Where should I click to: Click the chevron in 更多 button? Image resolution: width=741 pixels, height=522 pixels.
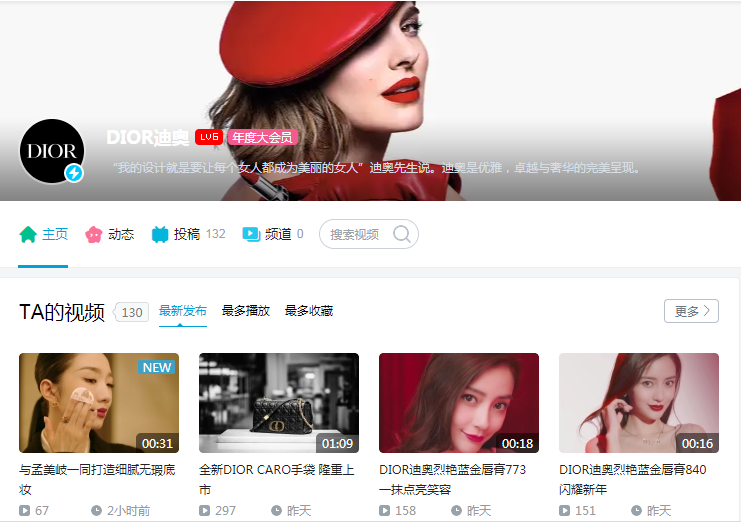point(707,311)
